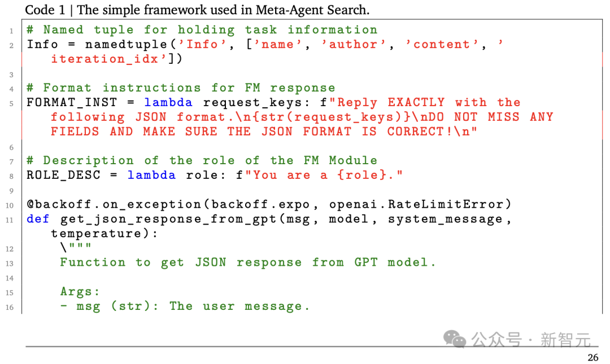Click the 'Named tuple for holding' comment
This screenshot has height=364, width=610.
point(139,30)
